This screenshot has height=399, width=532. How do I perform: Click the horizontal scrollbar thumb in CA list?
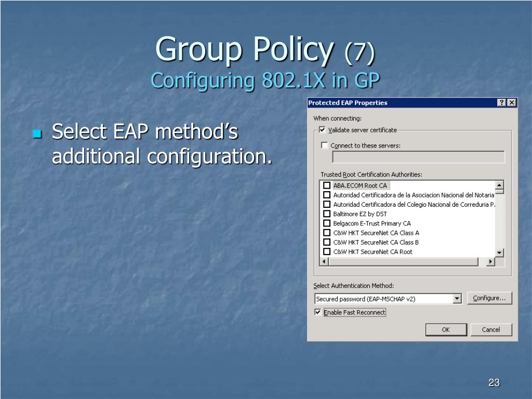pos(403,262)
